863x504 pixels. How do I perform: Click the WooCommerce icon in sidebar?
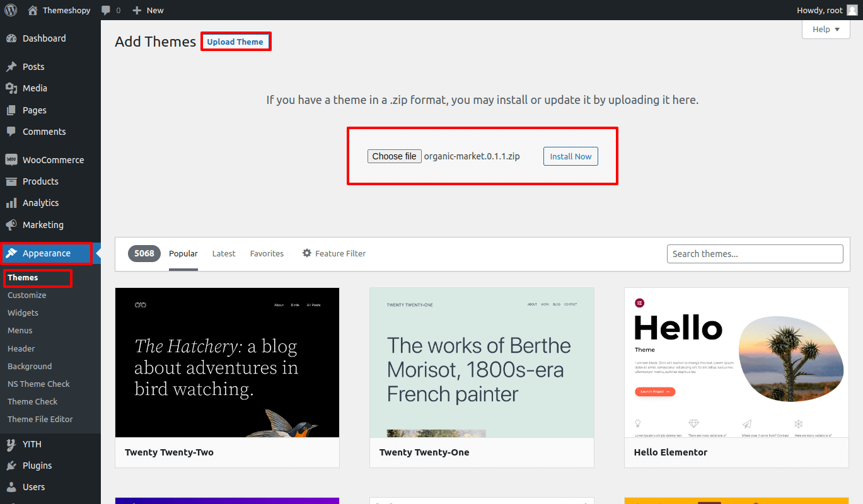pyautogui.click(x=11, y=160)
